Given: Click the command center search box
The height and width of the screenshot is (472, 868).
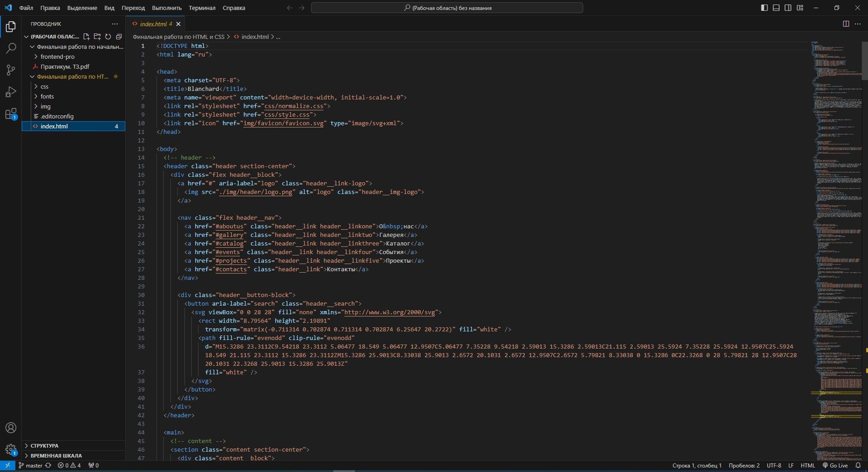Looking at the screenshot, I should pos(447,8).
